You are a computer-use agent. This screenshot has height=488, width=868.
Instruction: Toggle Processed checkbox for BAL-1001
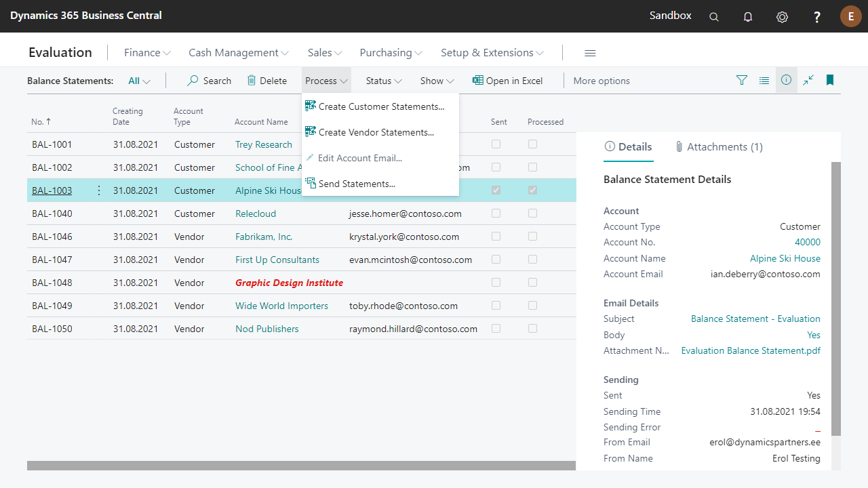(x=533, y=144)
